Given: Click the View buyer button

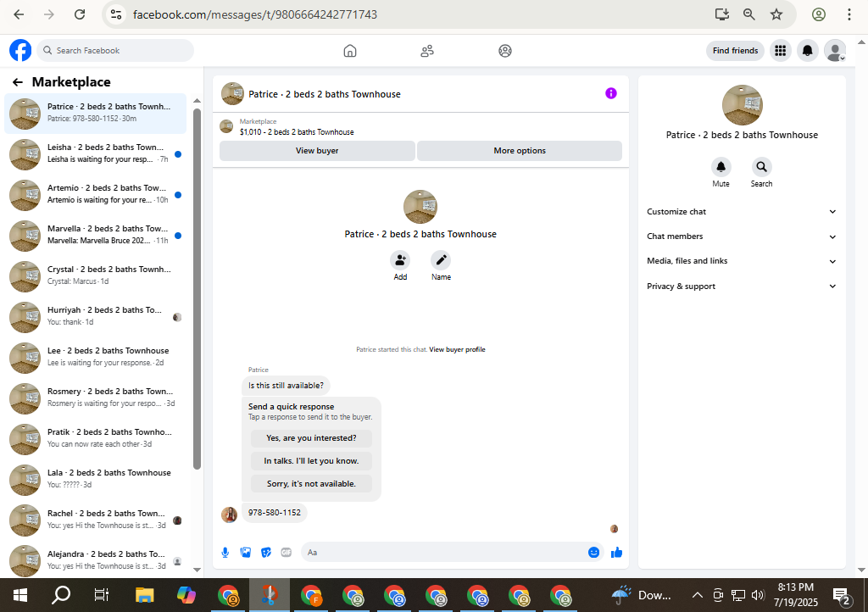Looking at the screenshot, I should coord(317,151).
